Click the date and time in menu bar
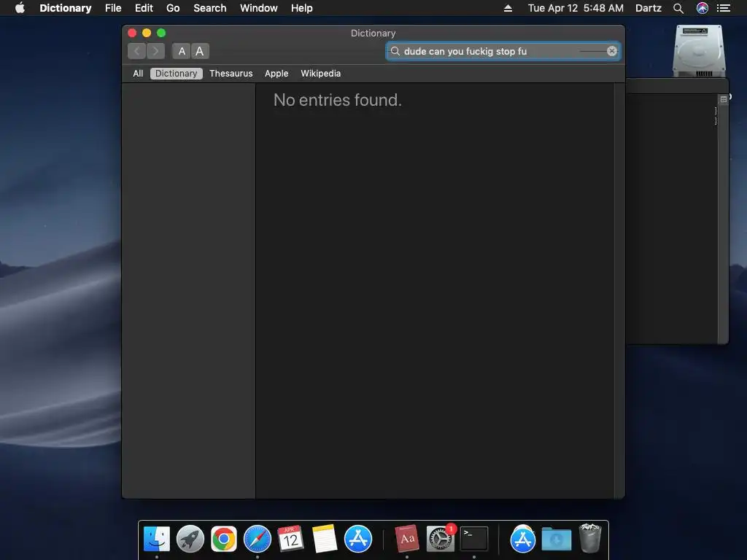 576,8
